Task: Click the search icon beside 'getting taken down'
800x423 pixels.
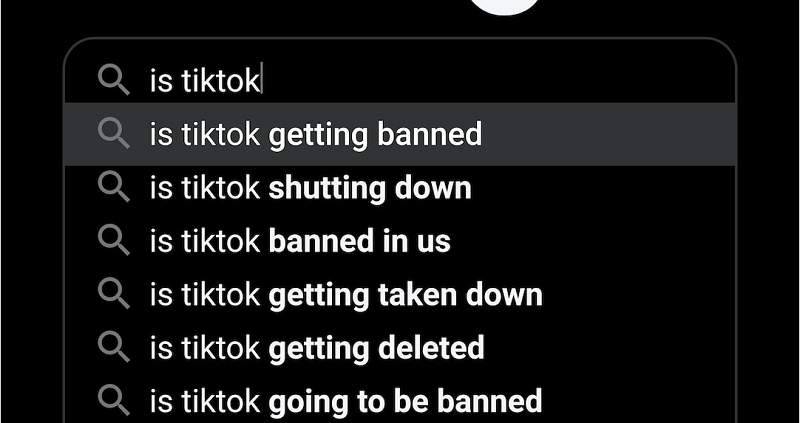Action: point(114,293)
